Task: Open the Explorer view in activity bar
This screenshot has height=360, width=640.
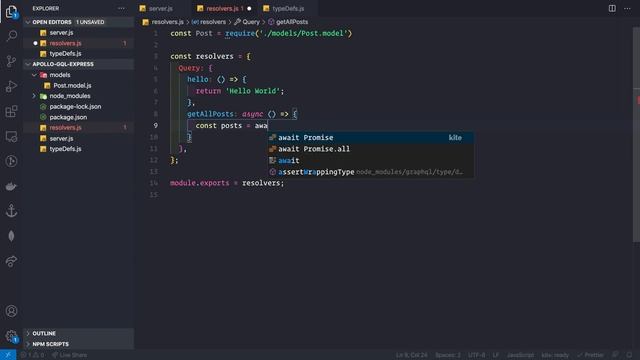Action: (11, 11)
